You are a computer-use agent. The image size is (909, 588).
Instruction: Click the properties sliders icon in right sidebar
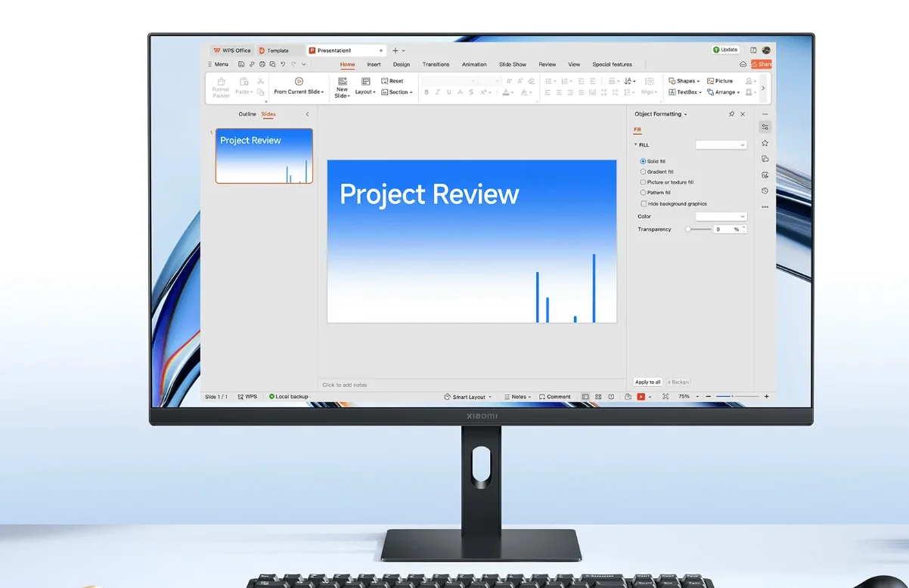coord(765,127)
